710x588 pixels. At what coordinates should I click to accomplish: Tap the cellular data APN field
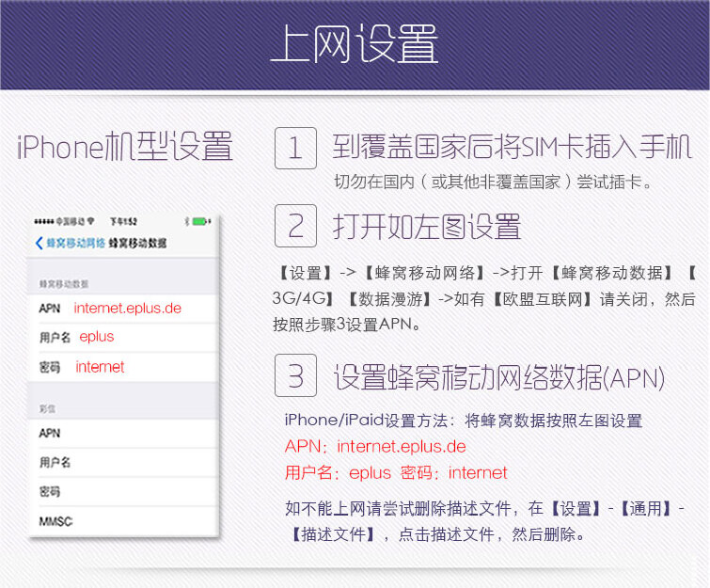pyautogui.click(x=127, y=308)
